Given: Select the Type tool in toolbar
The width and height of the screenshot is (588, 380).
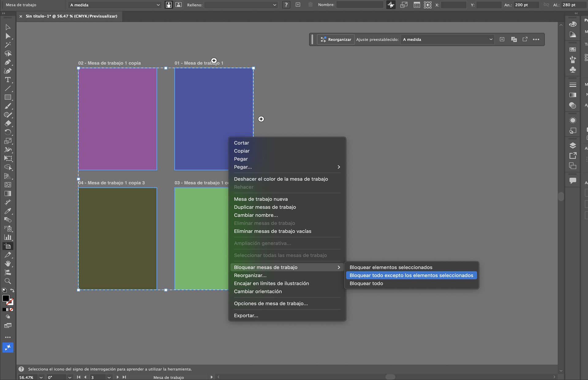Looking at the screenshot, I should pos(8,80).
